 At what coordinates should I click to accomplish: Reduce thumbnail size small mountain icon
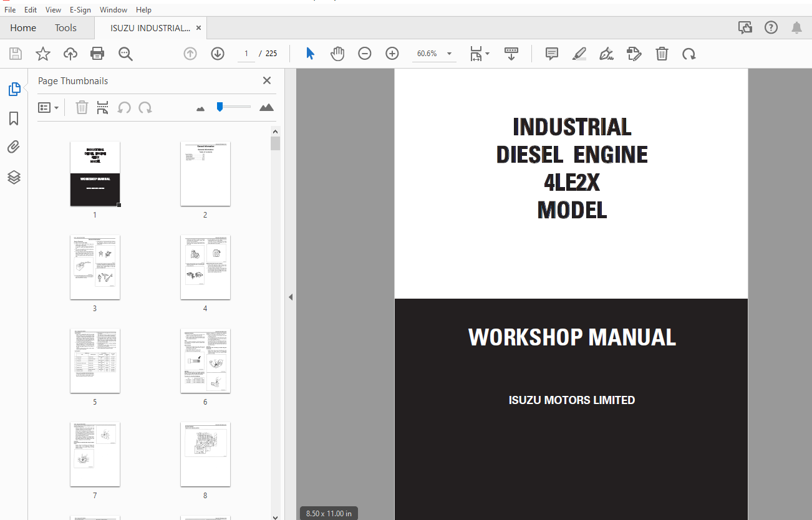tap(200, 108)
